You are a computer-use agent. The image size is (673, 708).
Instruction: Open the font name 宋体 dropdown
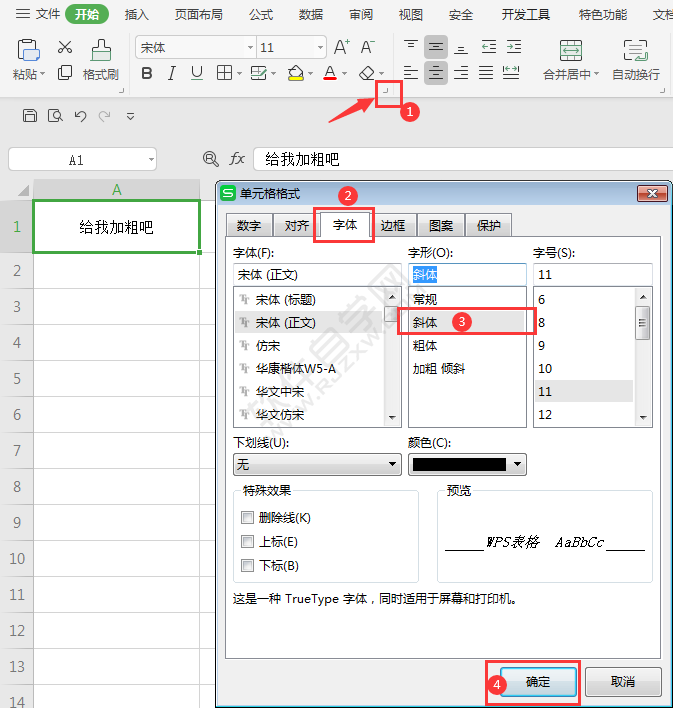[250, 47]
